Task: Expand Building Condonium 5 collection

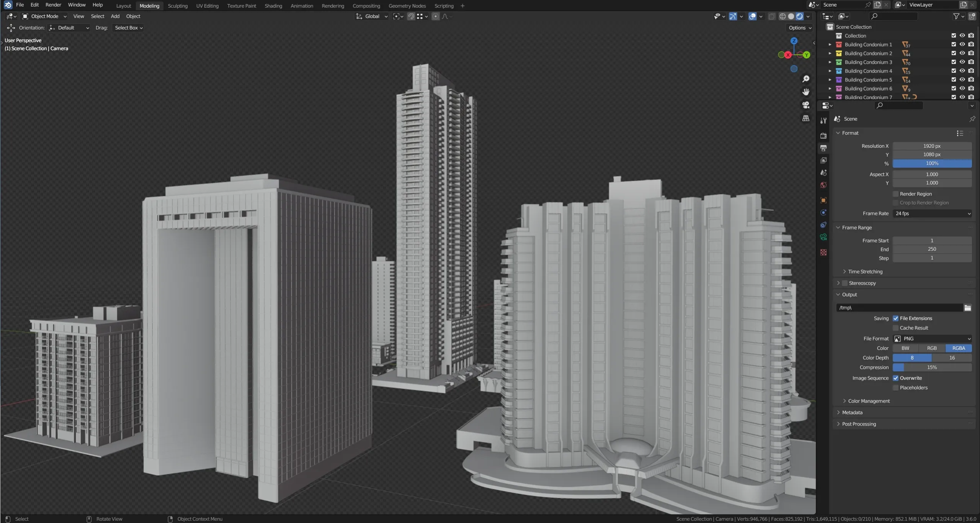Action: point(830,80)
